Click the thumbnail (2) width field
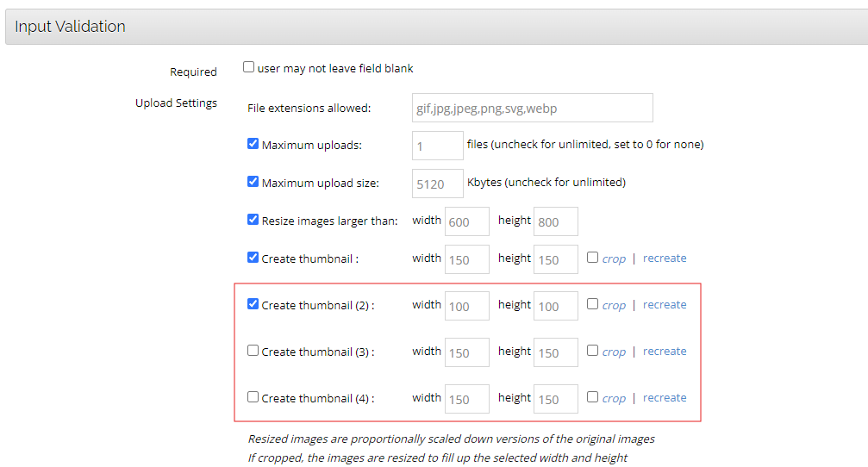This screenshot has height=467, width=868. (x=466, y=306)
